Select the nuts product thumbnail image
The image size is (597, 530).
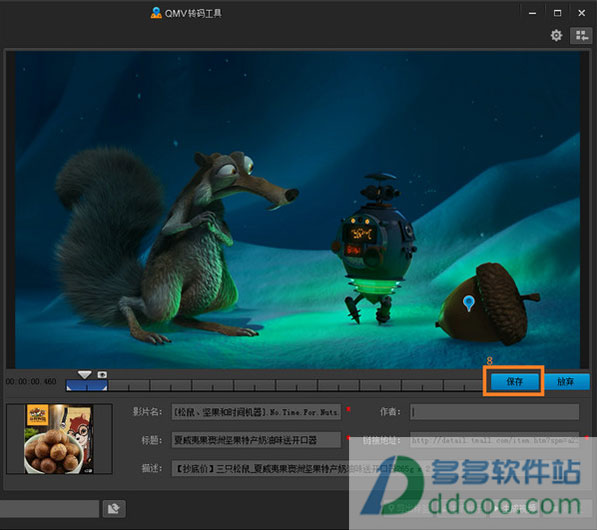tap(59, 439)
